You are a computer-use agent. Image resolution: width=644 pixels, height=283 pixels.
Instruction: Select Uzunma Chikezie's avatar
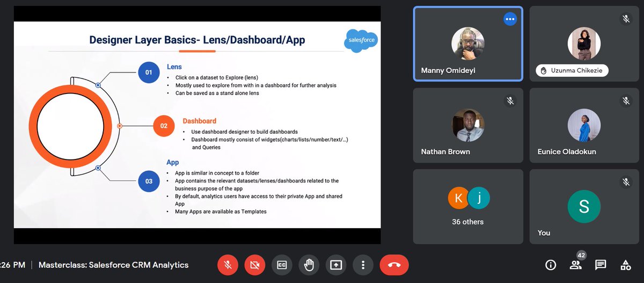[x=584, y=43]
